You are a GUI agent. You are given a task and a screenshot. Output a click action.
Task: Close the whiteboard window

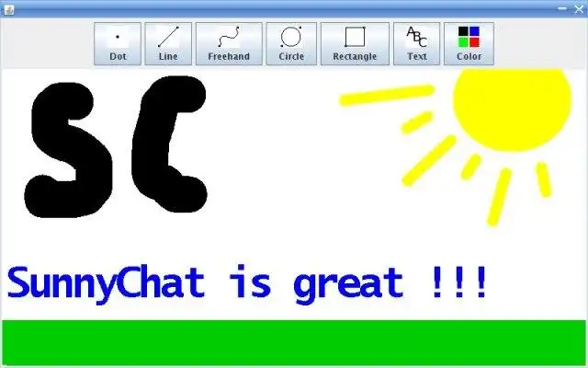pyautogui.click(x=579, y=9)
